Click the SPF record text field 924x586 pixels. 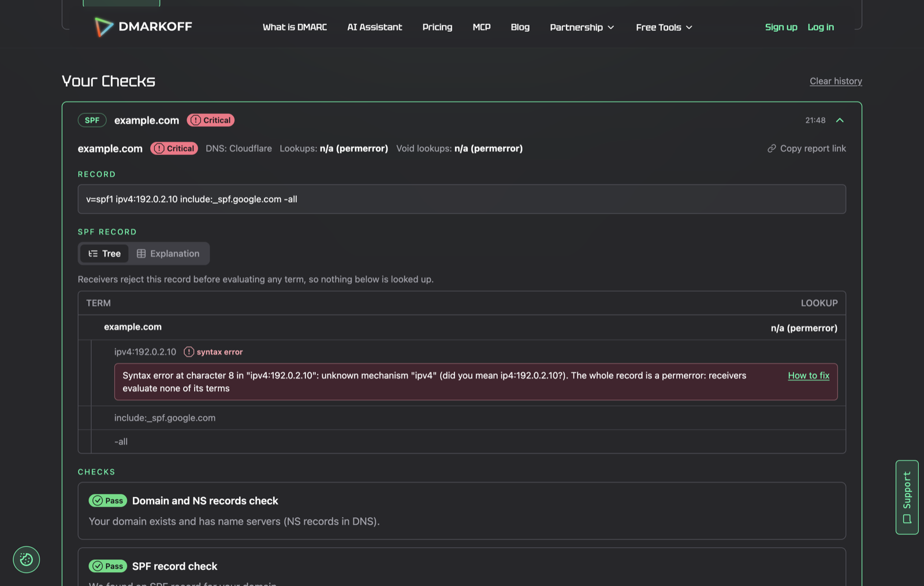[462, 199]
